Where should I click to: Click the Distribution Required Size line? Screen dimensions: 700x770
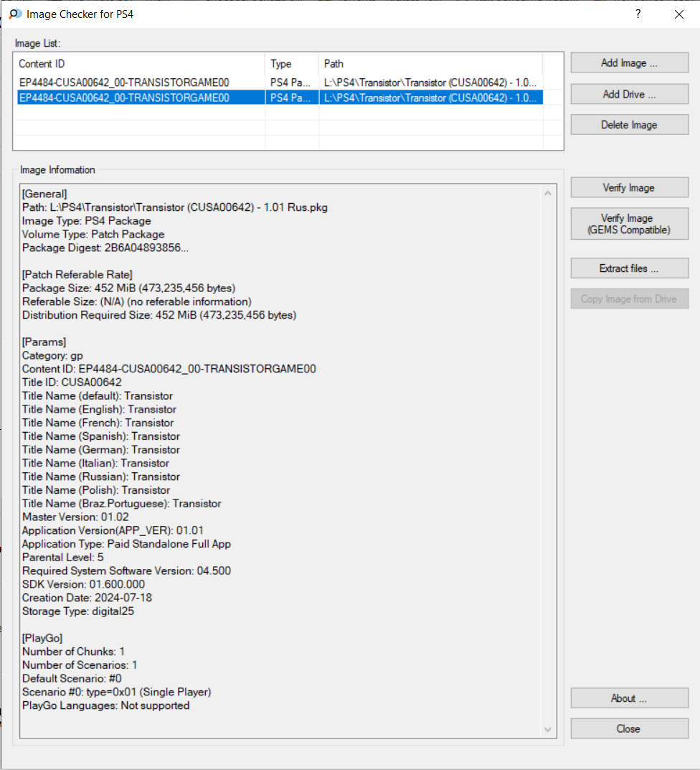point(159,315)
